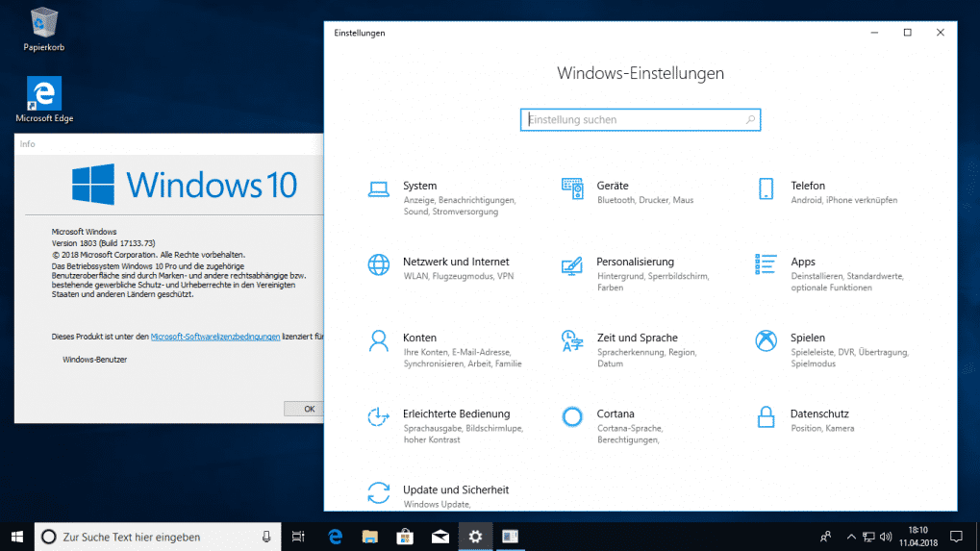The width and height of the screenshot is (980, 551).
Task: Click the microphone icon in taskbar search
Action: pyautogui.click(x=266, y=537)
